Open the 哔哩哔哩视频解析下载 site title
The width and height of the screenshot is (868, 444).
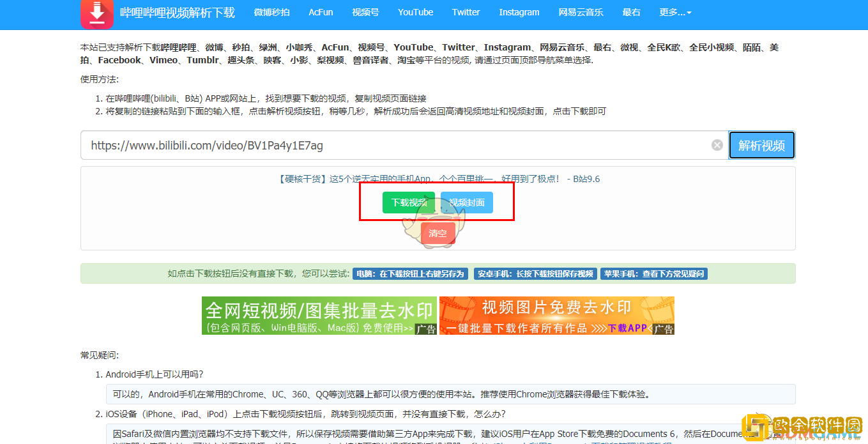point(178,12)
